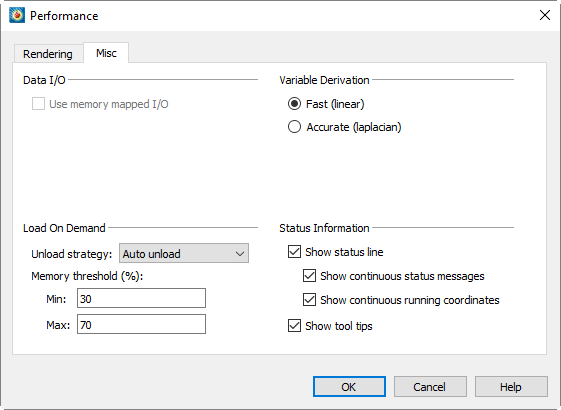Select the Misc tab

pos(106,53)
